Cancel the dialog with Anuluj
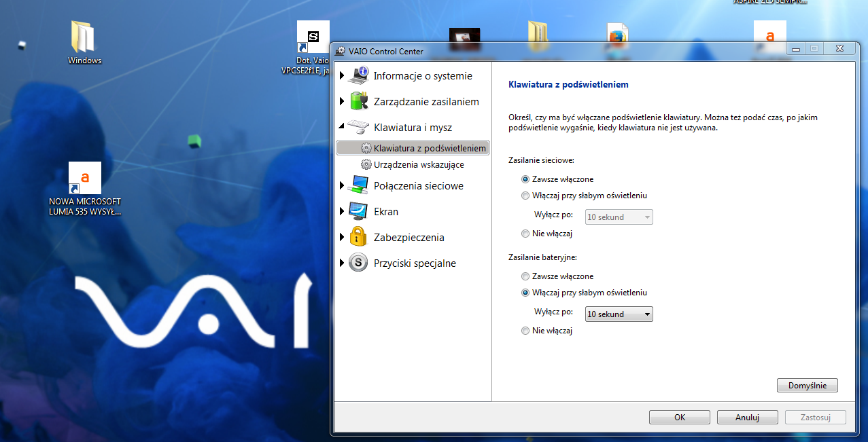This screenshot has height=442, width=868. (x=747, y=417)
